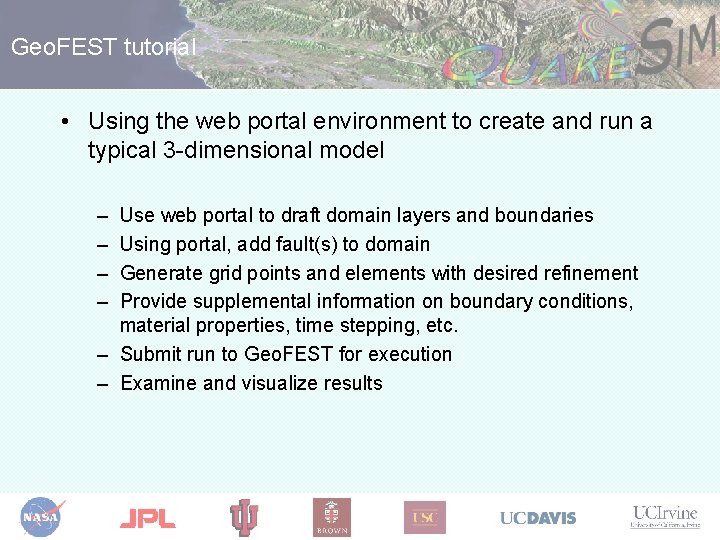Click the UC Irvine logo

point(665,517)
